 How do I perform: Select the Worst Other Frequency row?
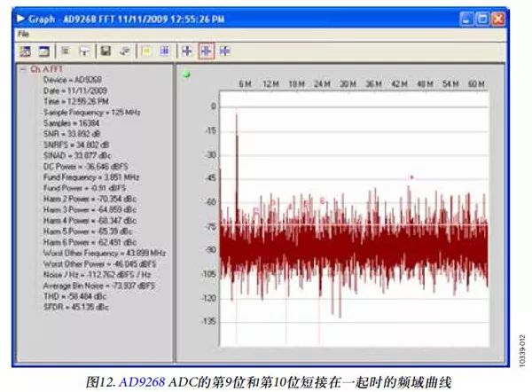coord(105,253)
